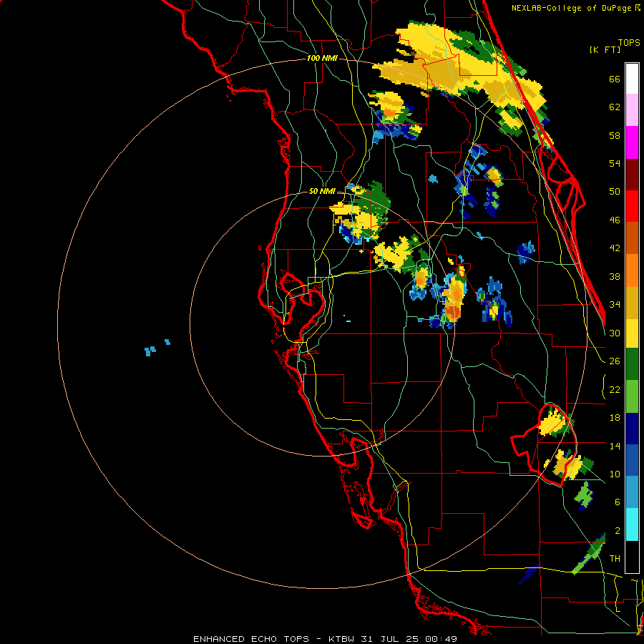
Task: Select the black TH legend swatch
Action: (x=632, y=557)
